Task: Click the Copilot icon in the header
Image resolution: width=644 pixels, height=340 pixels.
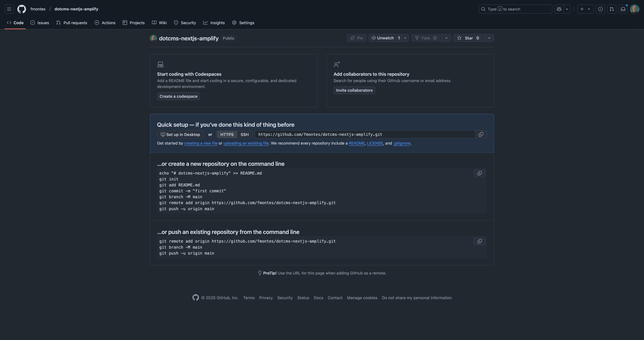Action: click(559, 9)
